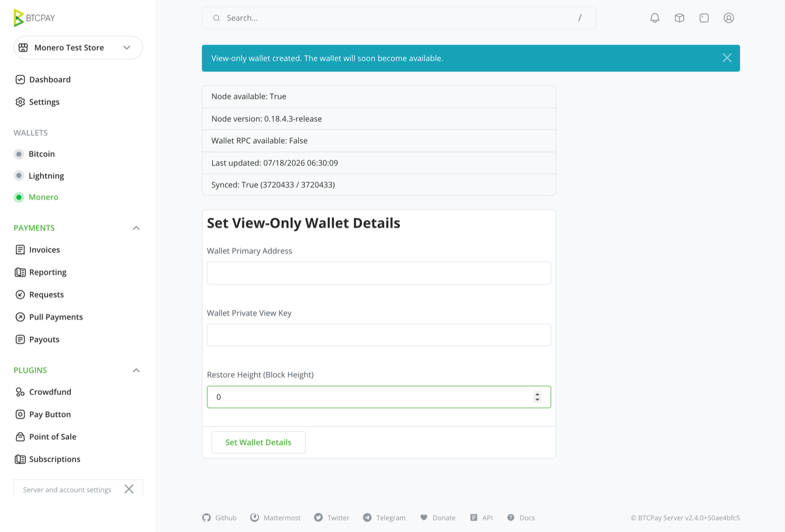Click the Dashboard chart icon
Image resolution: width=785 pixels, height=532 pixels.
coord(20,79)
